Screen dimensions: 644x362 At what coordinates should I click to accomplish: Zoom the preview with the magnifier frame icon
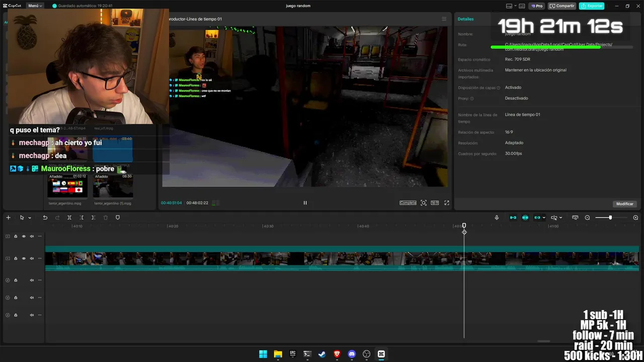(424, 203)
